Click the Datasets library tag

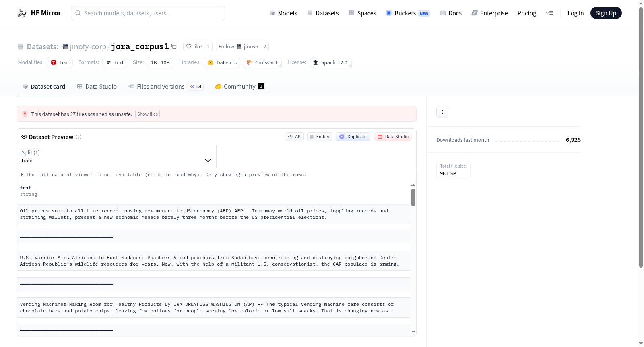(222, 62)
